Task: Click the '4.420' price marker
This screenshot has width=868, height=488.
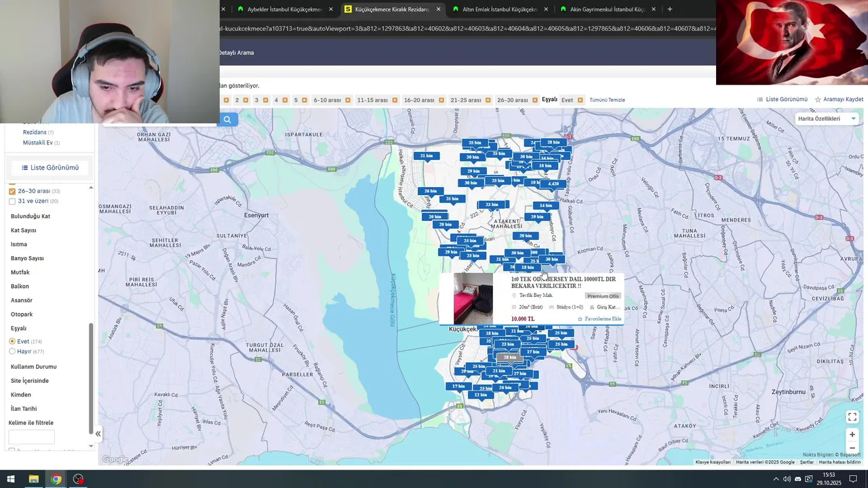Action: point(553,184)
